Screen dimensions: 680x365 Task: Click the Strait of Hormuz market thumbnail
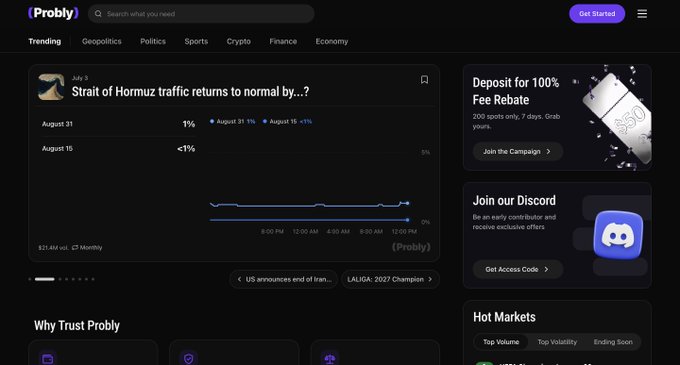coord(51,87)
